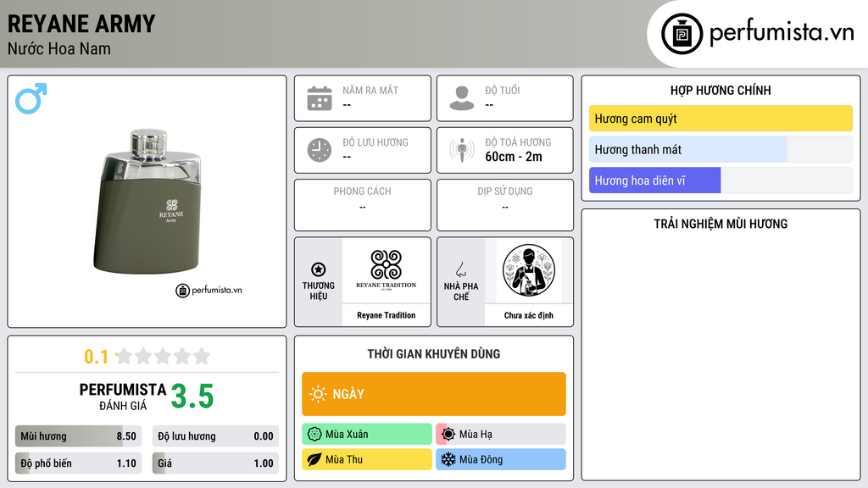This screenshot has width=868, height=488.
Task: Click the person silhouette icon for Độ tuổi
Action: (462, 98)
